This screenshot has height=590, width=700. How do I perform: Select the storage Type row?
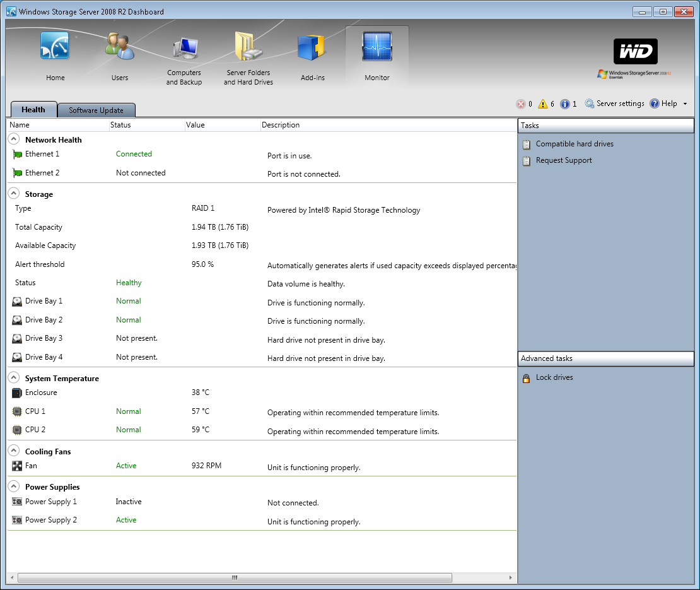click(x=262, y=209)
